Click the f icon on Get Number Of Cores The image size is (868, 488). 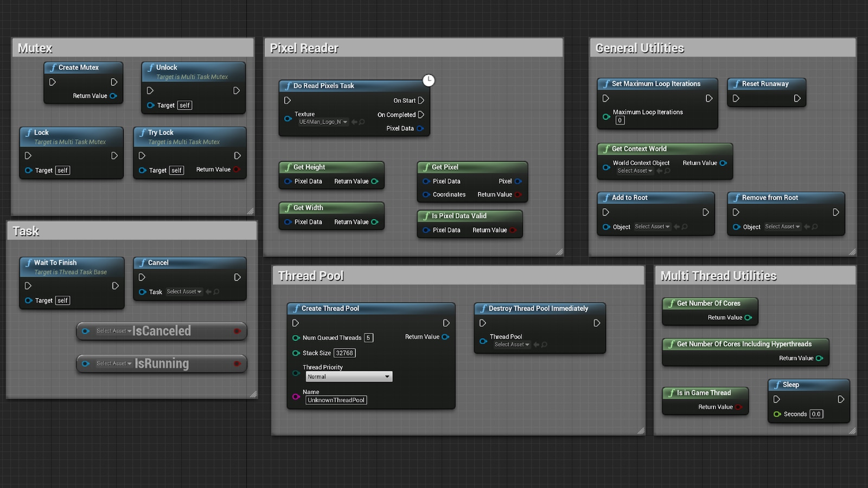tap(673, 303)
